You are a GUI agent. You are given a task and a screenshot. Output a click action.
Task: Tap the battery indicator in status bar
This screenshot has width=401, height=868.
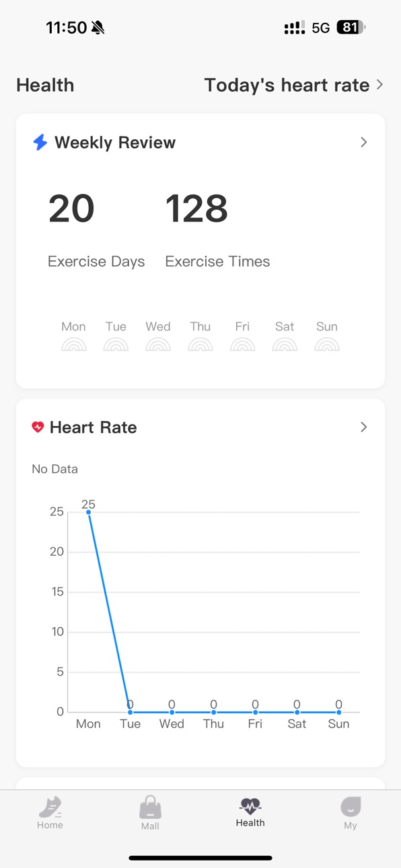[351, 28]
